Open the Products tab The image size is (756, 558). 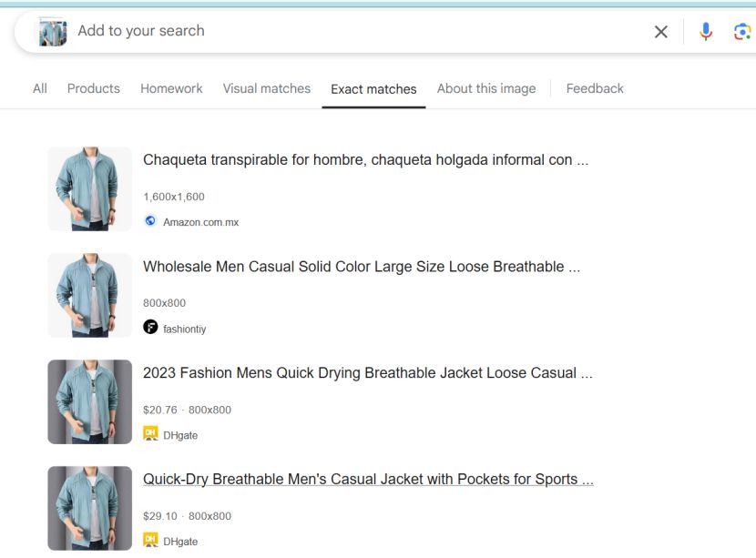pyautogui.click(x=93, y=88)
